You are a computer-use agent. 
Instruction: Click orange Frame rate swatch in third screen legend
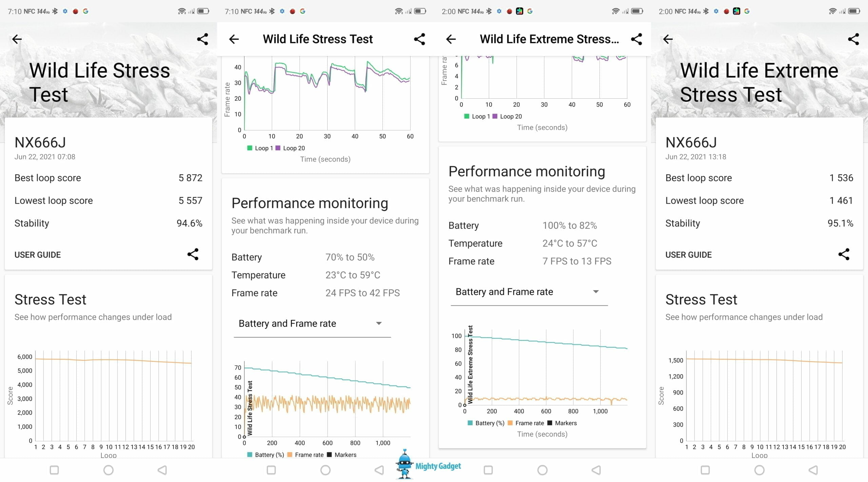pos(510,423)
